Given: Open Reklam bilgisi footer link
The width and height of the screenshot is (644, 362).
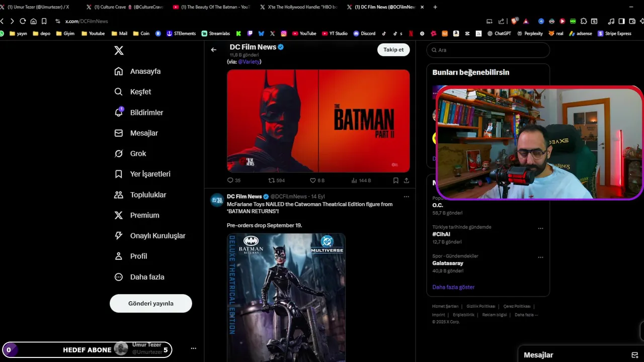Looking at the screenshot, I should (x=495, y=315).
